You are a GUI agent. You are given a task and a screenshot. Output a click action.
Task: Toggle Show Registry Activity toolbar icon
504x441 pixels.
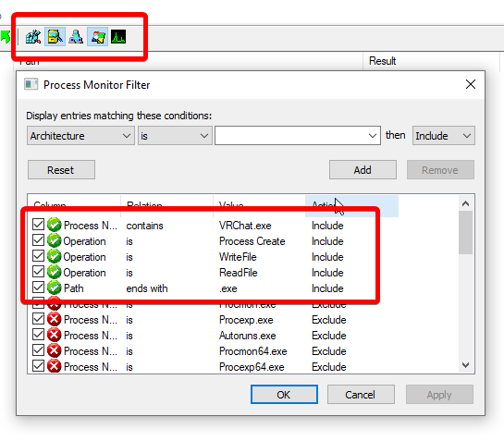(33, 37)
